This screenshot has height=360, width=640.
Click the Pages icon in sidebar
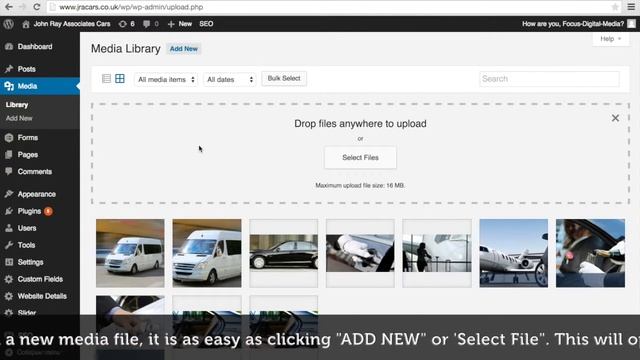[9, 155]
